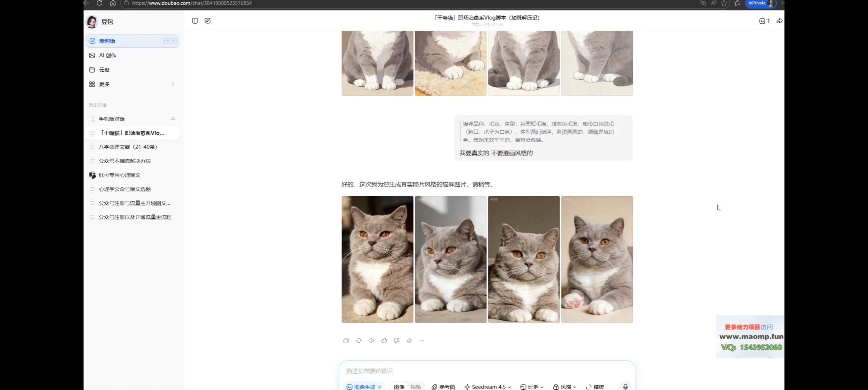Image resolution: width=868 pixels, height=390 pixels.
Task: Click the new chat pencil icon in header
Action: [x=208, y=21]
